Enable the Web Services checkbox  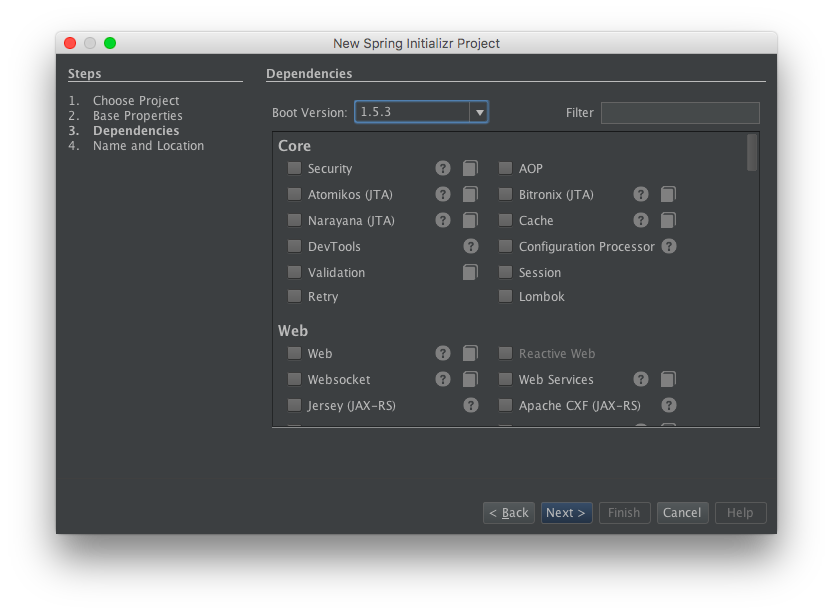(x=505, y=379)
